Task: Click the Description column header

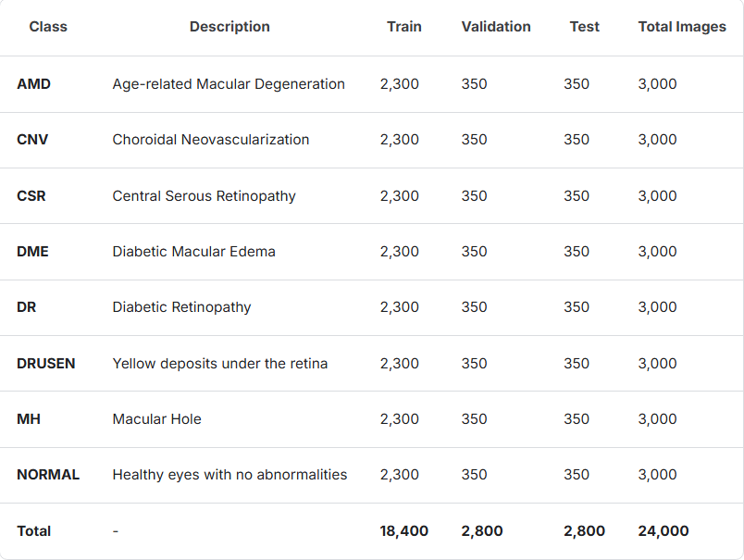Action: [229, 27]
